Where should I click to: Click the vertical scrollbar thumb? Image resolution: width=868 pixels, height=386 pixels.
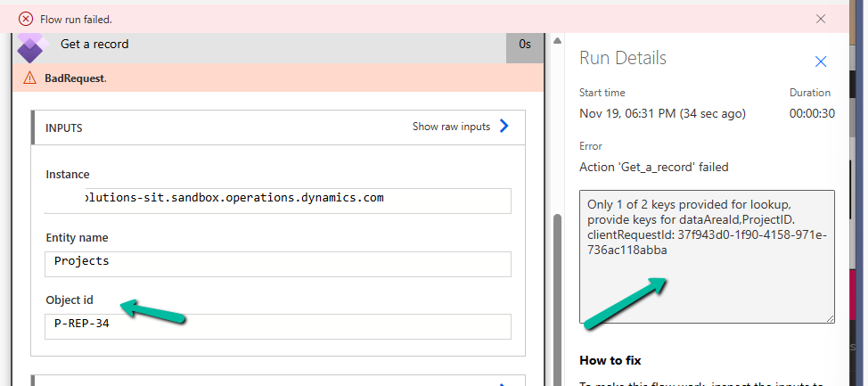click(557, 294)
